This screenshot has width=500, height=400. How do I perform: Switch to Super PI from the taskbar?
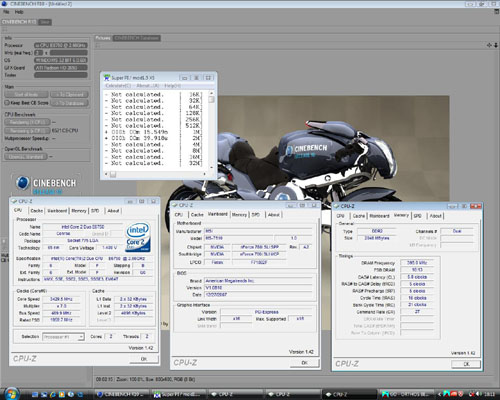178,394
